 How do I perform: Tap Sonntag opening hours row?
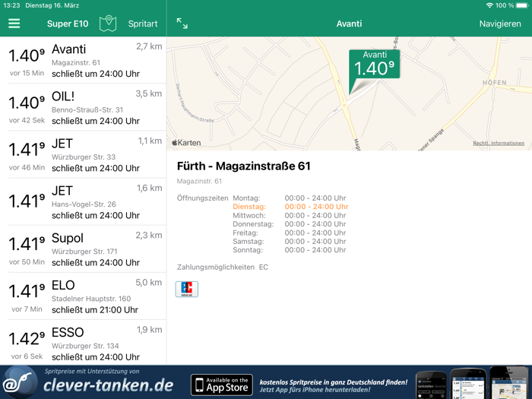pyautogui.click(x=289, y=250)
